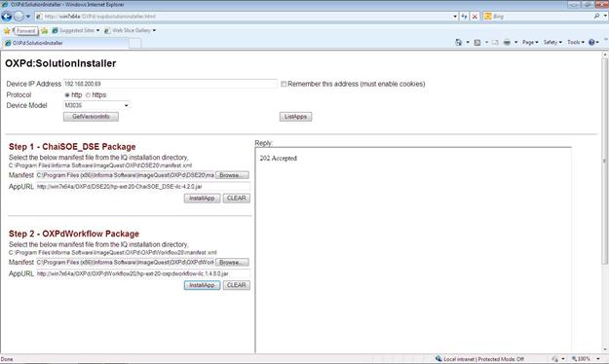The width and height of the screenshot is (609, 364).
Task: Click the Feeds icon in command bar
Action: [477, 42]
